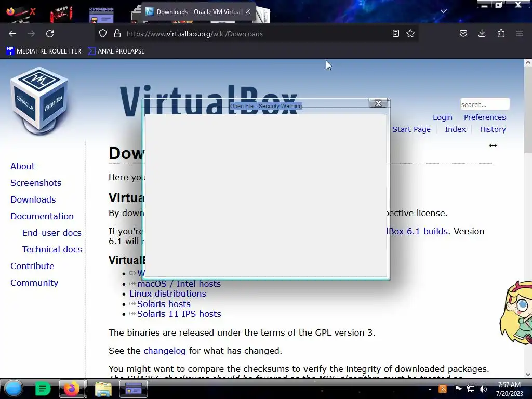
Task: Close the Downloads – Oracle VM VirtualBox tab
Action: pos(248,11)
